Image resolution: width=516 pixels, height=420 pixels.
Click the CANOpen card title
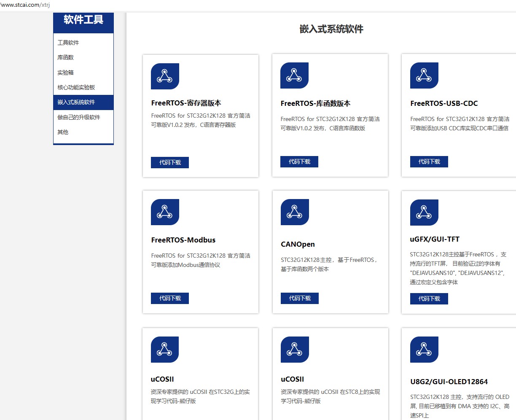coord(298,244)
